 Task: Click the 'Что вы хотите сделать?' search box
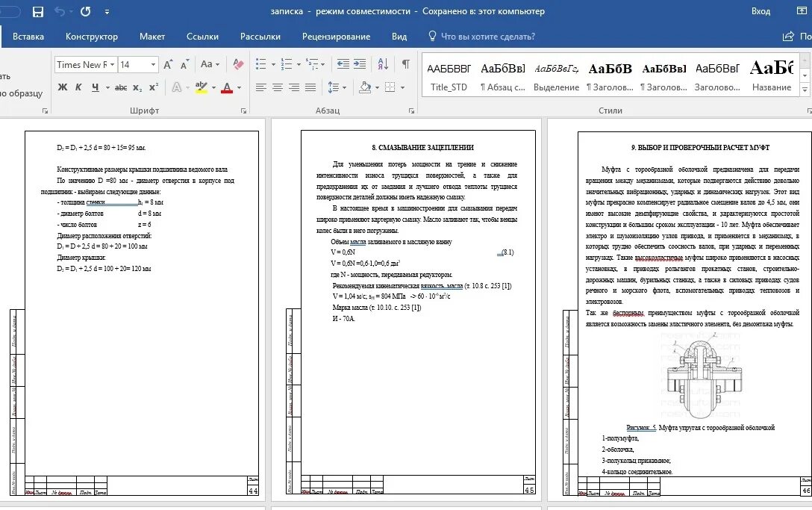pos(481,37)
